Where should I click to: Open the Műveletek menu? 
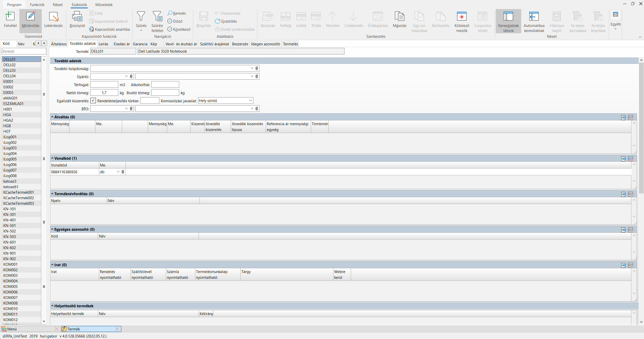[104, 5]
